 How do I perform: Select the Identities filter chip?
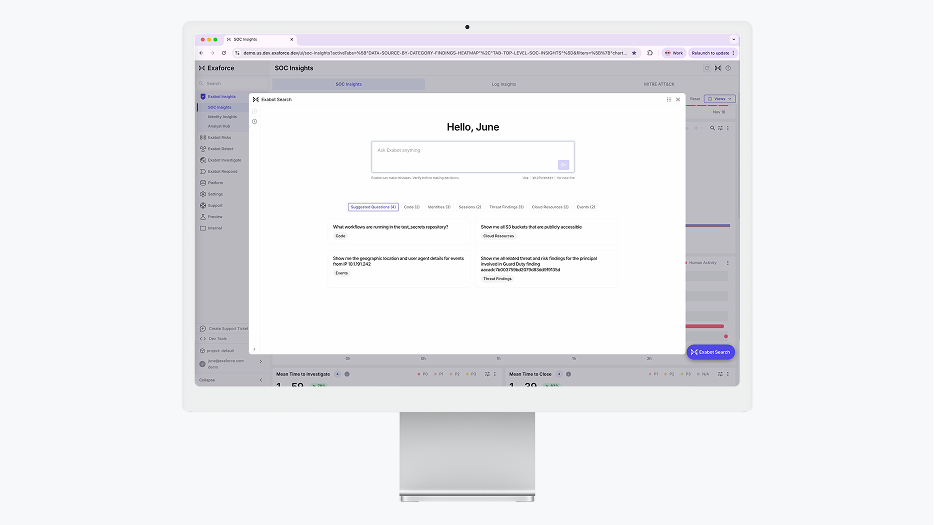439,207
